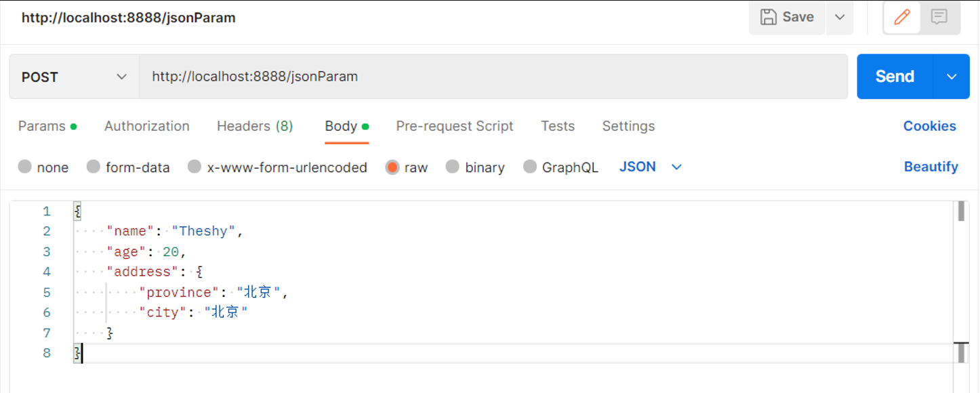This screenshot has width=980, height=393.
Task: Open the Authorization tab
Action: [147, 126]
